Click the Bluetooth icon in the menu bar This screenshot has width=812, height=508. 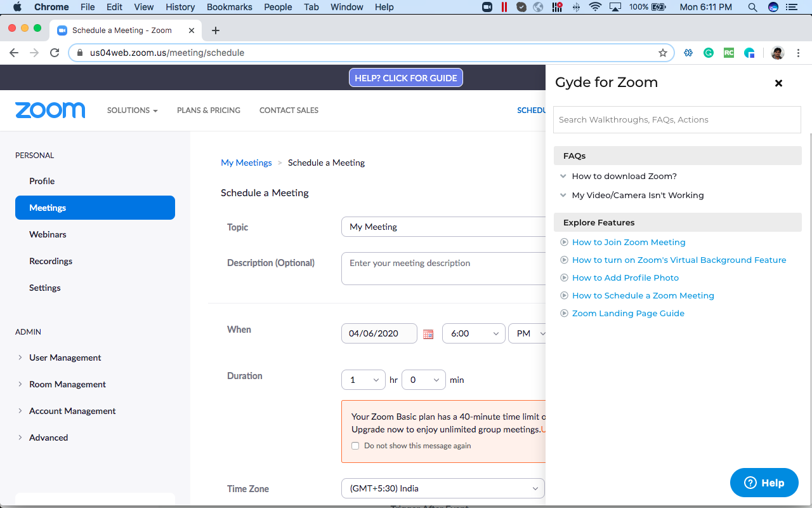tap(576, 7)
